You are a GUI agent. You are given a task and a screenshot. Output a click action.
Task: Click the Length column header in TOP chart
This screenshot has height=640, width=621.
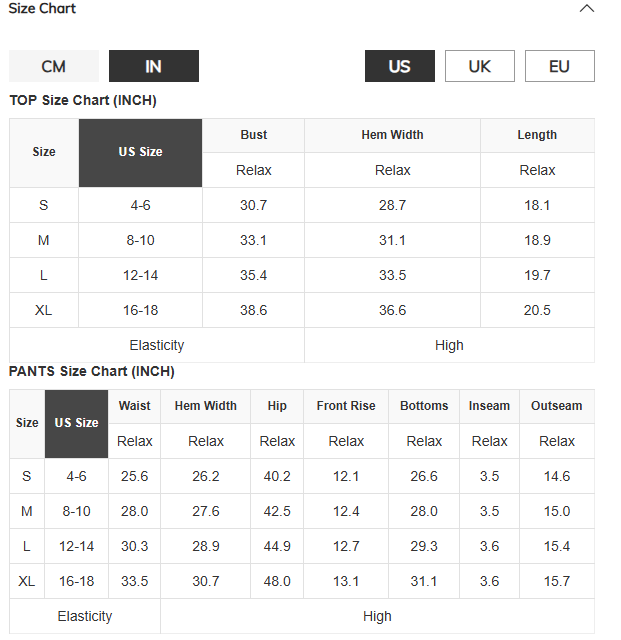(537, 135)
